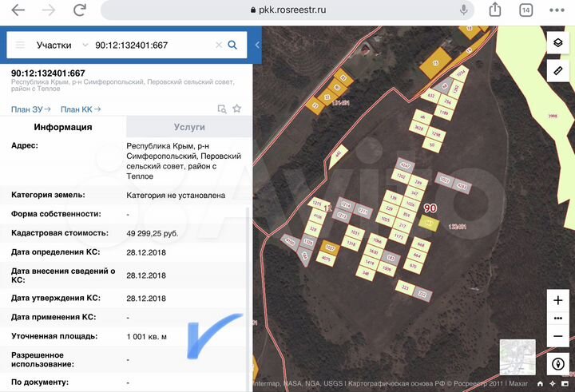Viewport: 575px width, 392px height.
Task: Open the План КК link
Action: (81, 109)
